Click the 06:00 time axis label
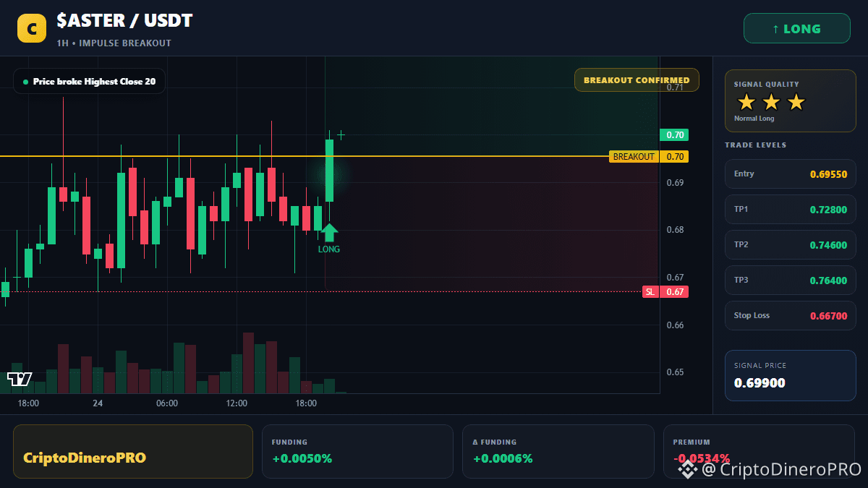 click(167, 403)
